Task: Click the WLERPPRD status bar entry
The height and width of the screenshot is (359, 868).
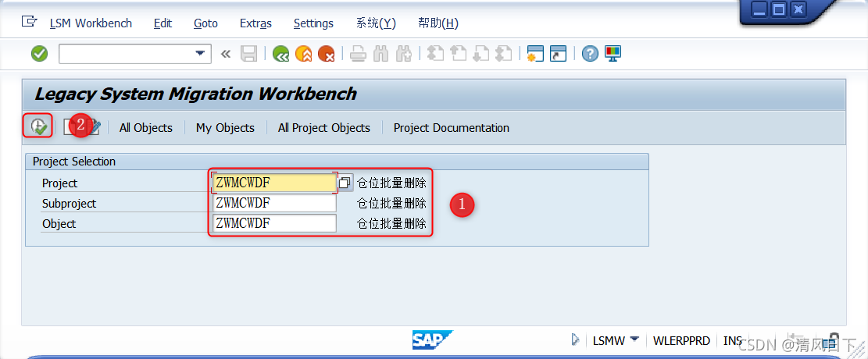Action: click(681, 341)
